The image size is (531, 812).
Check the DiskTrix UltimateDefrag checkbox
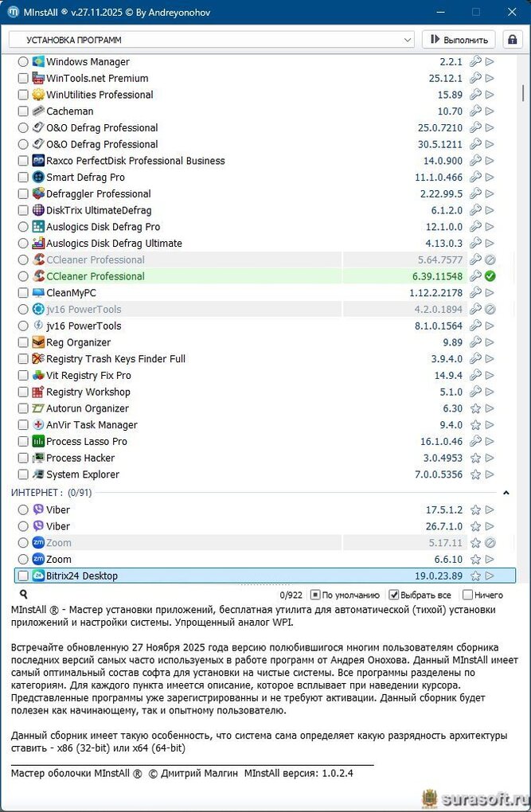pos(23,210)
